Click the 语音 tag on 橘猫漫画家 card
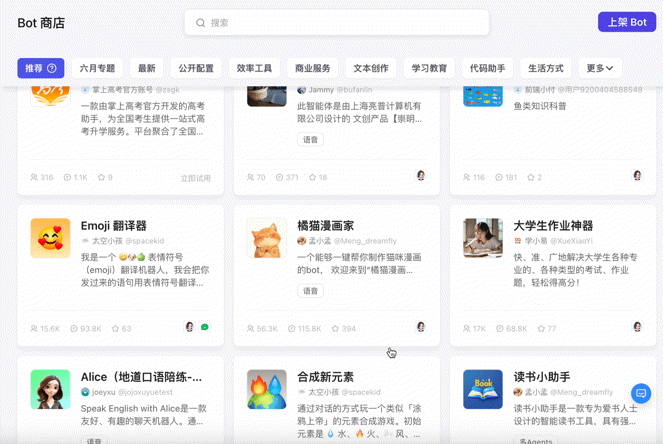 310,291
